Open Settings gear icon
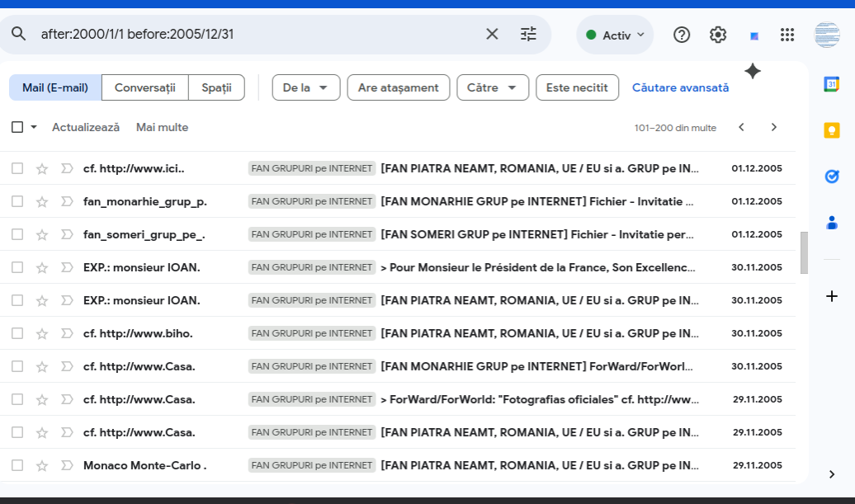Screen dimensions: 855x504 point(718,35)
